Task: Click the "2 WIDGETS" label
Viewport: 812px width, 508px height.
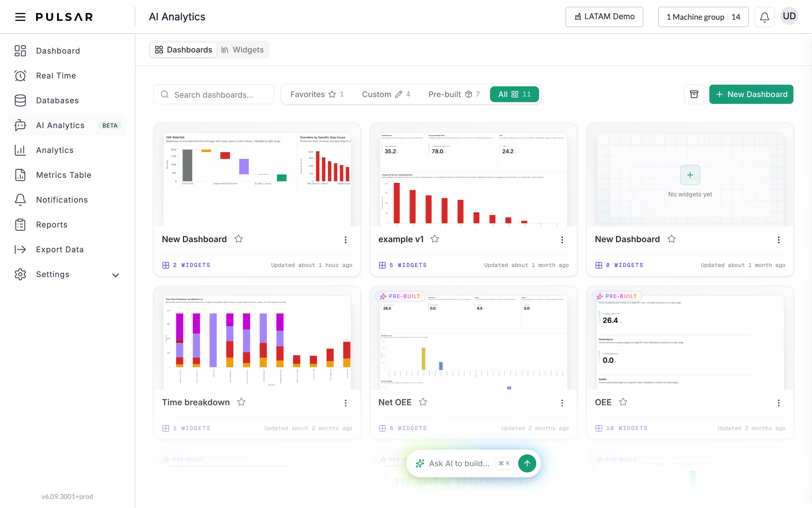Action: (192, 265)
